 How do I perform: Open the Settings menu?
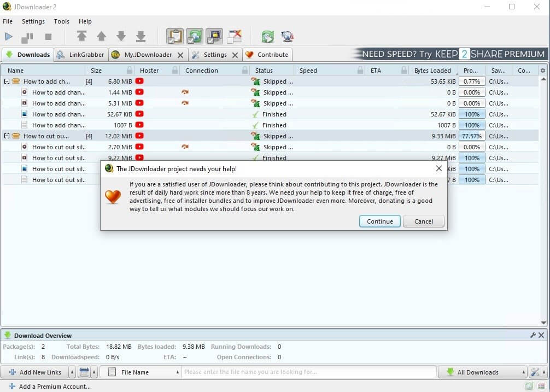click(33, 21)
